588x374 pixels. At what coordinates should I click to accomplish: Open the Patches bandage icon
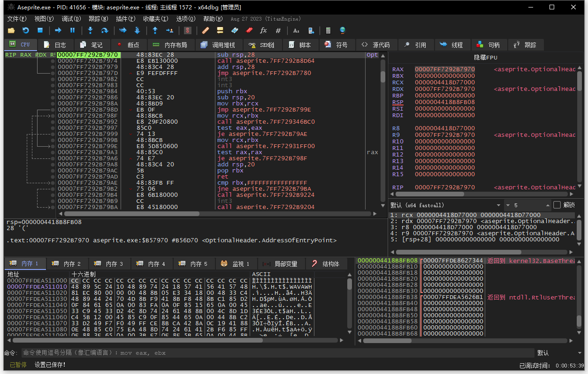pyautogui.click(x=205, y=30)
